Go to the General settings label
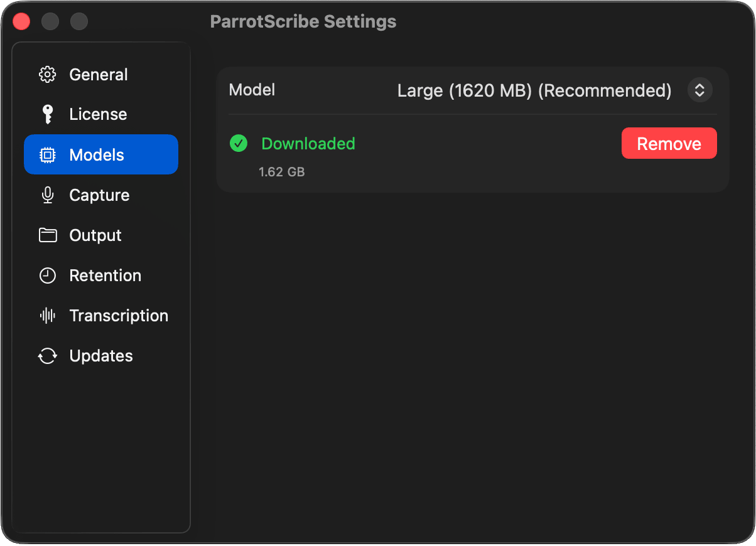756x546 pixels. pyautogui.click(x=99, y=75)
